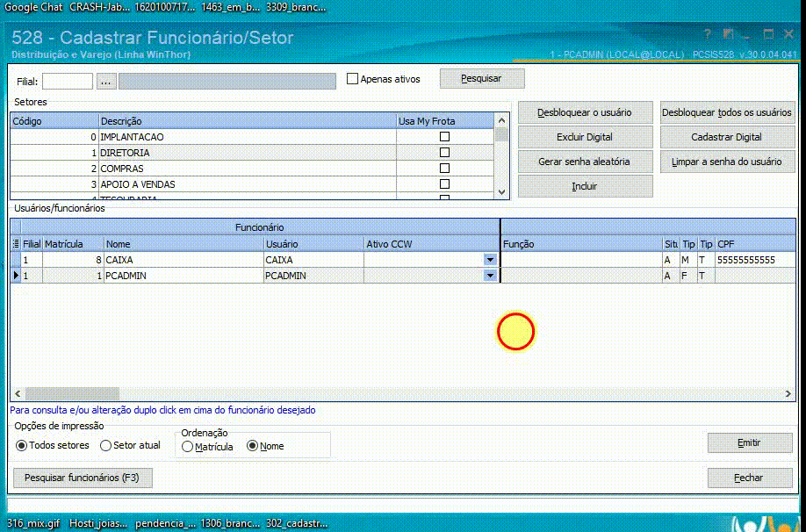Check Usa My Frota for COMPRAS
The image size is (806, 532).
tap(444, 168)
